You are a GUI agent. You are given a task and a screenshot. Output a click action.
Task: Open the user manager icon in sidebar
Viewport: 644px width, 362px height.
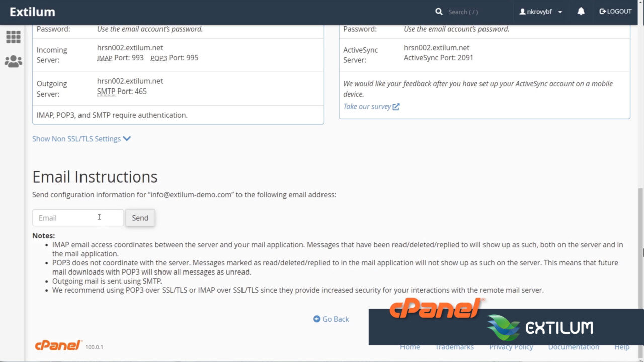point(13,61)
